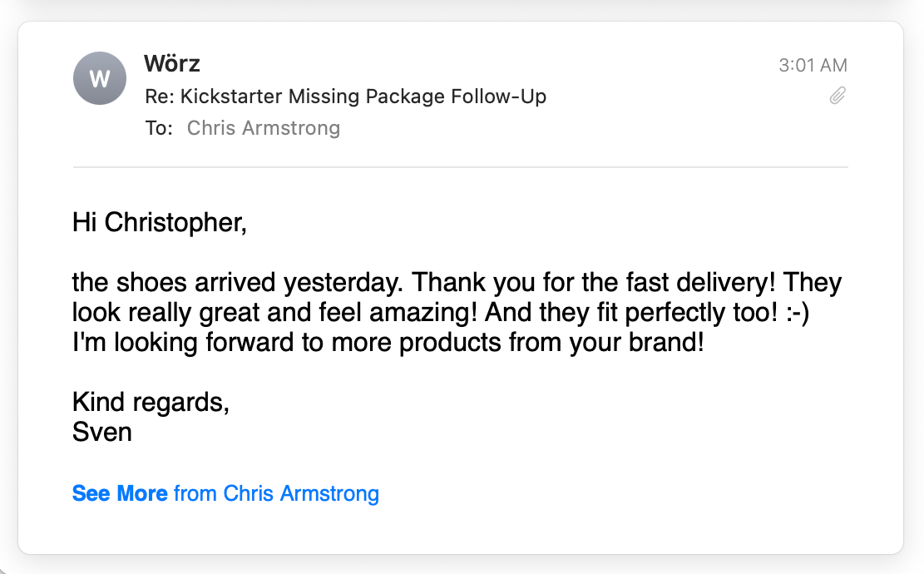Click the Hi Christopher greeting line
Image resolution: width=924 pixels, height=574 pixels.
(x=159, y=223)
